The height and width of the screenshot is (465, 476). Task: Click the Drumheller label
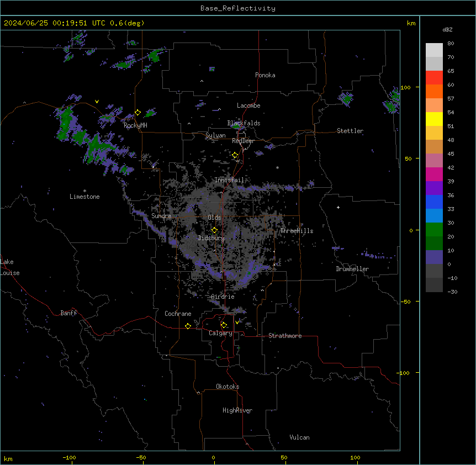pos(352,269)
